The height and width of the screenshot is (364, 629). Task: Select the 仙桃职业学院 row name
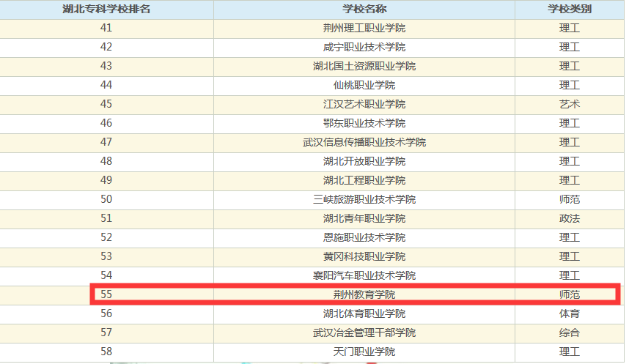[x=364, y=86]
